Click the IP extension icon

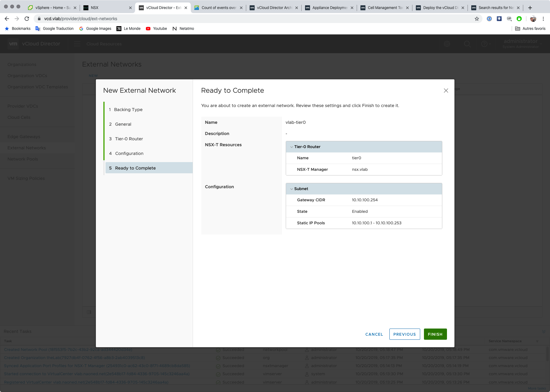point(509,19)
